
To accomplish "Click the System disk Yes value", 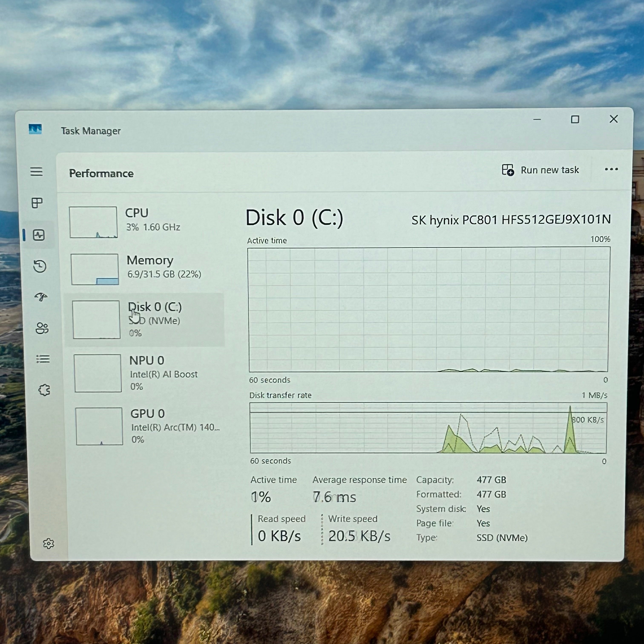I will (483, 509).
